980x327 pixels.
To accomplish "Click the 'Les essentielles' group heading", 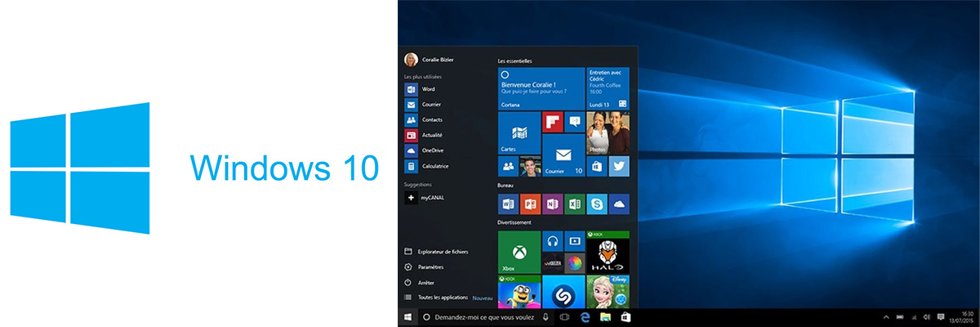I will coord(514,60).
